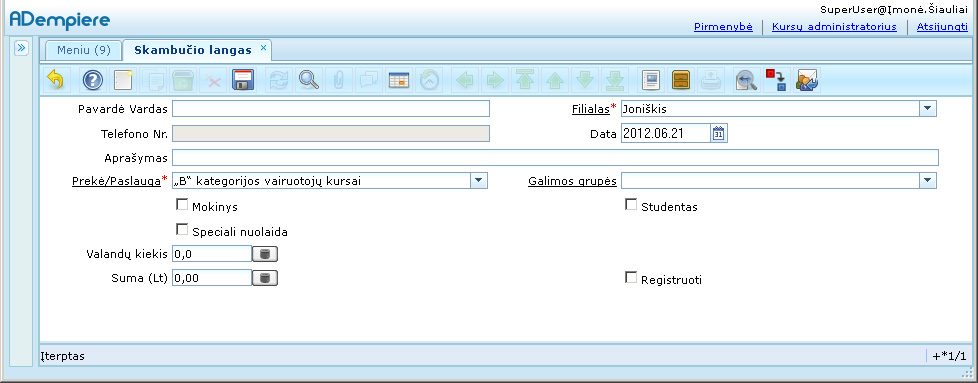
Task: Enable the Speciali nuolaida checkbox
Action: pos(182,230)
